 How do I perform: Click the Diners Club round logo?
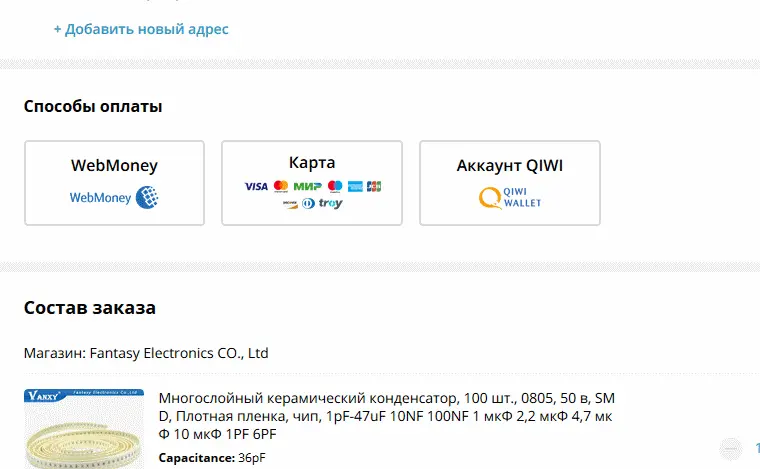coord(308,204)
